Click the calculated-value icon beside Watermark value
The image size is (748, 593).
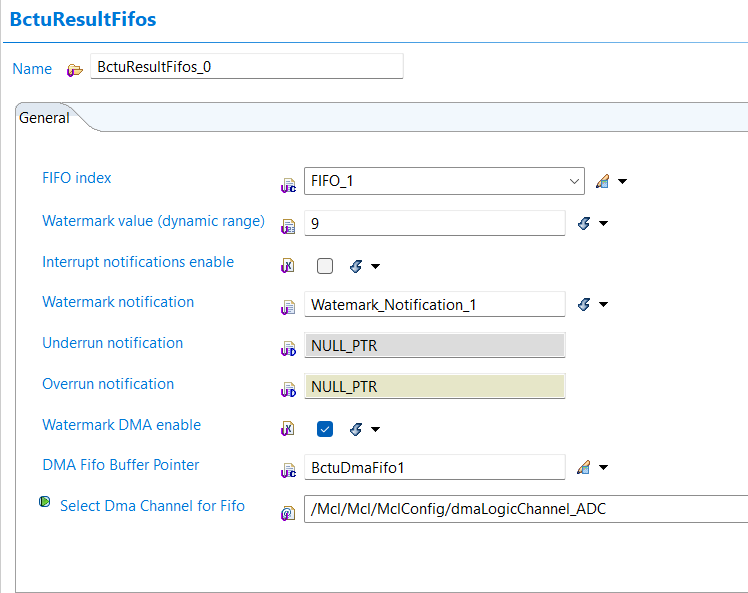pos(585,223)
